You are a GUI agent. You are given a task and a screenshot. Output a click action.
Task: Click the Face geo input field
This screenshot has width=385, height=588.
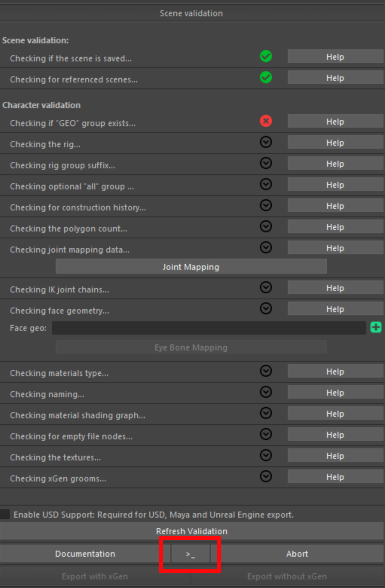point(209,328)
